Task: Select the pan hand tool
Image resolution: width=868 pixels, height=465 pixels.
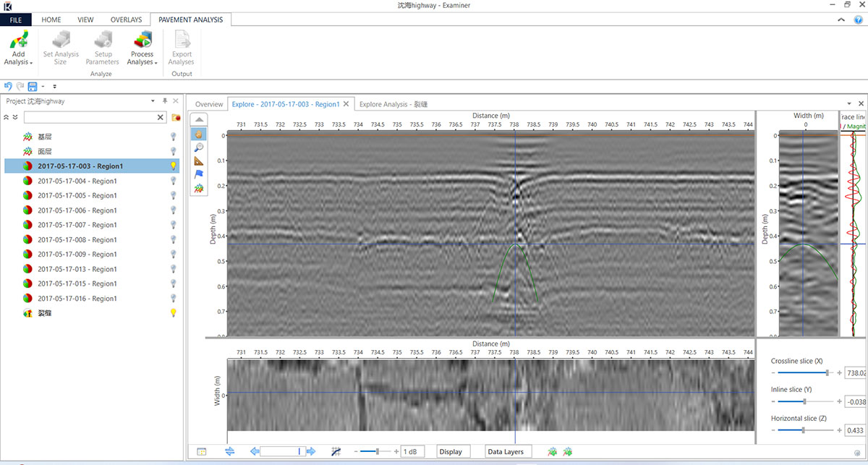Action: click(199, 135)
